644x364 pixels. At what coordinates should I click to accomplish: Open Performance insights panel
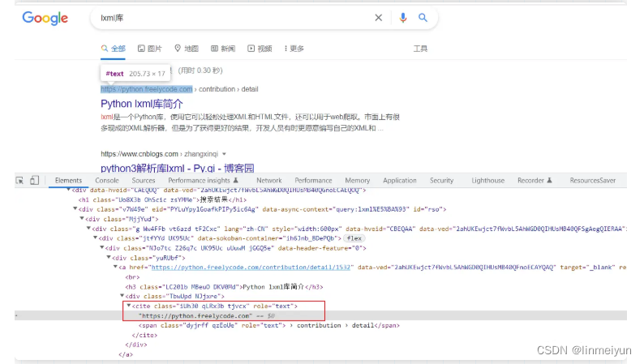(x=203, y=181)
